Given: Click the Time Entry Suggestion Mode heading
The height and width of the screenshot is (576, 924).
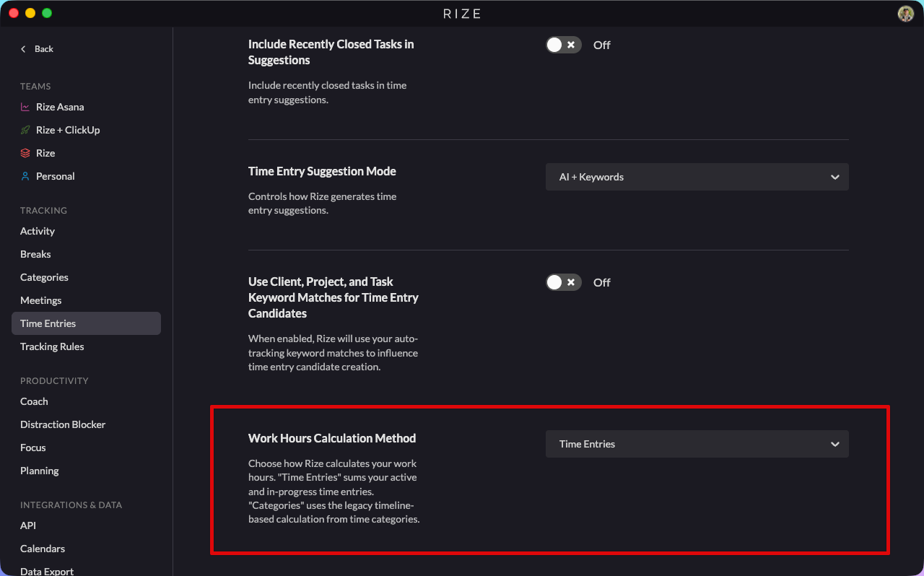Looking at the screenshot, I should point(322,171).
